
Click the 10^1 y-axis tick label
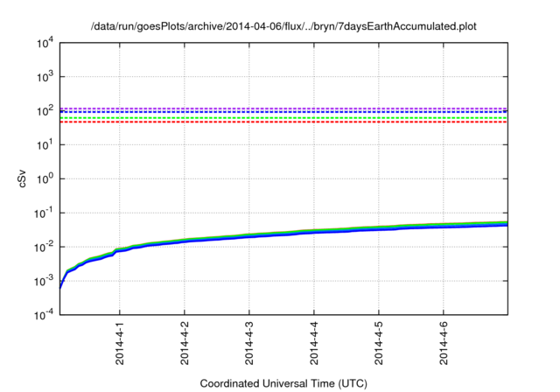[x=45, y=145]
